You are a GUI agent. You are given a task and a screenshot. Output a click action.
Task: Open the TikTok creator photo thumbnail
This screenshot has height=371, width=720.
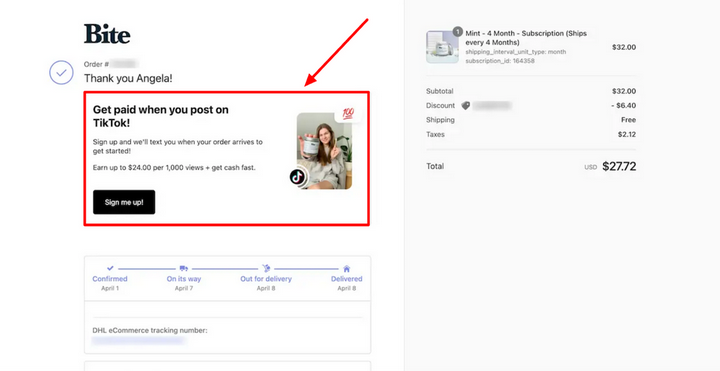324,151
